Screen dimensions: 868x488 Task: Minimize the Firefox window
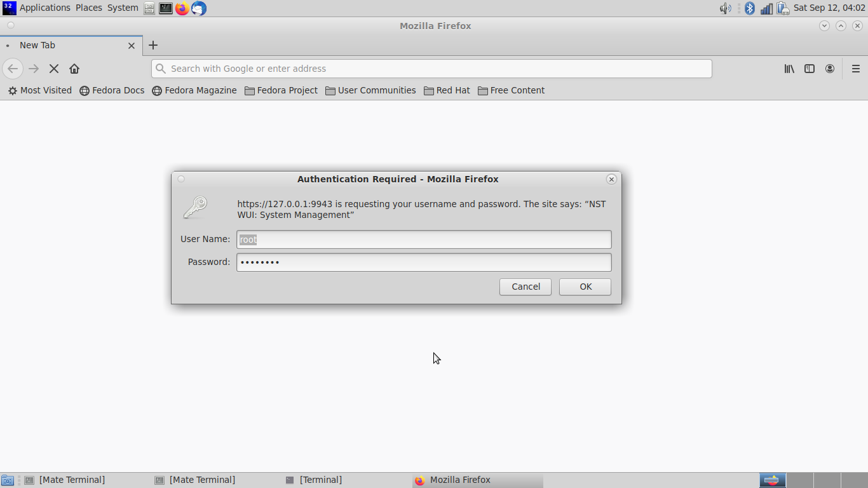(x=824, y=26)
